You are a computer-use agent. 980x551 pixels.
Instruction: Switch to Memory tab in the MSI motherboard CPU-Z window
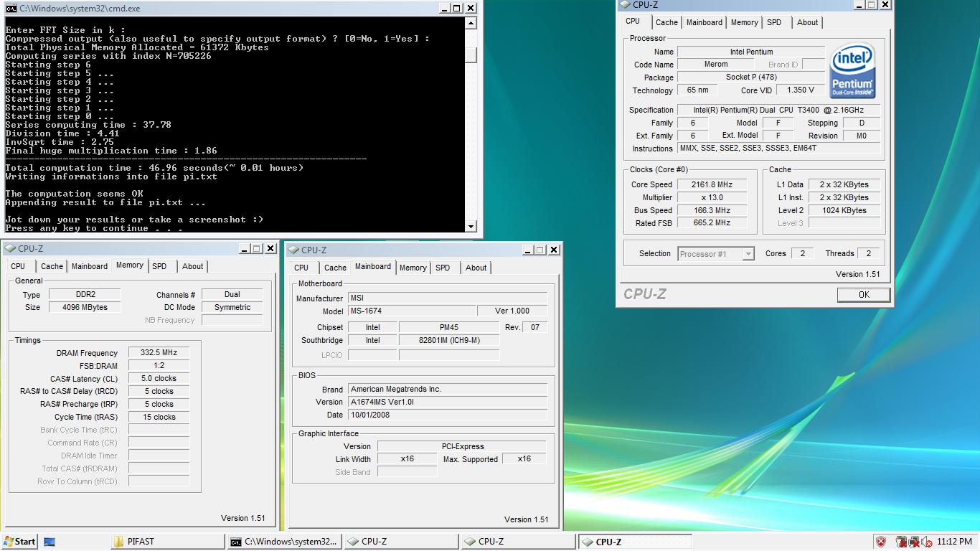(413, 268)
